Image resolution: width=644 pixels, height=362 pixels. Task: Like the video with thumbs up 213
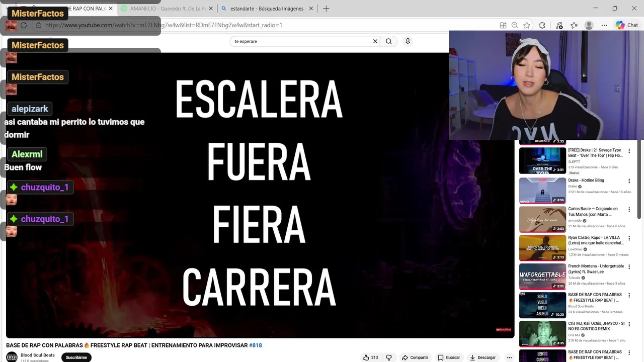click(x=370, y=357)
